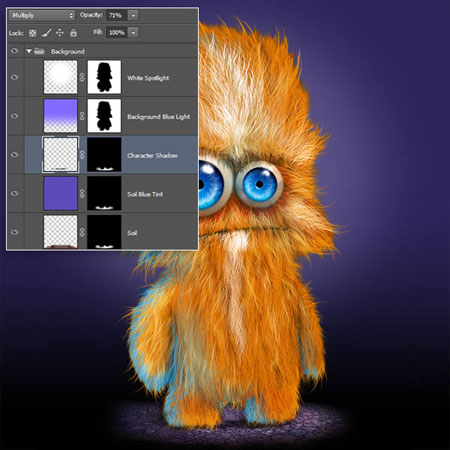Hide the Soil Blue Tint layer
The width and height of the screenshot is (450, 450).
click(14, 193)
